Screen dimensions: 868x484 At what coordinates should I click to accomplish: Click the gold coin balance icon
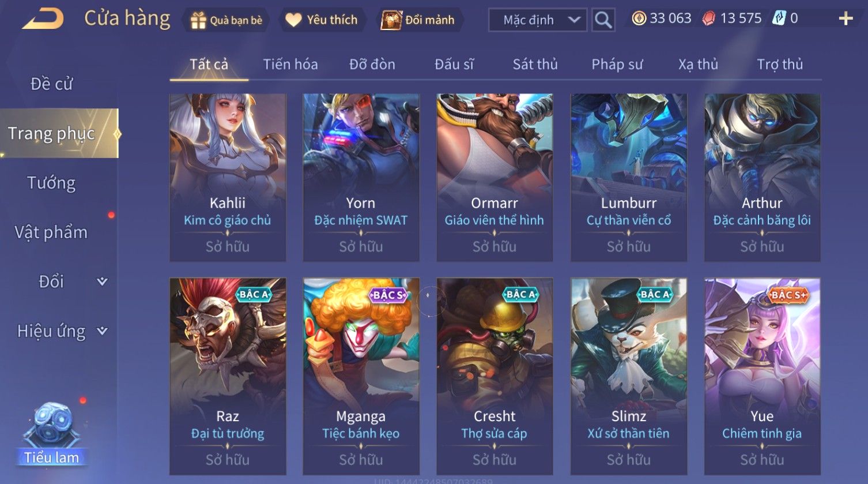click(x=639, y=18)
